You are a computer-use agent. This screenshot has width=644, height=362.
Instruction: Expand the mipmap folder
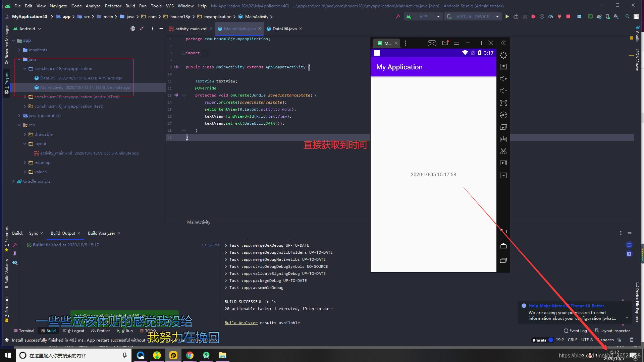point(25,163)
